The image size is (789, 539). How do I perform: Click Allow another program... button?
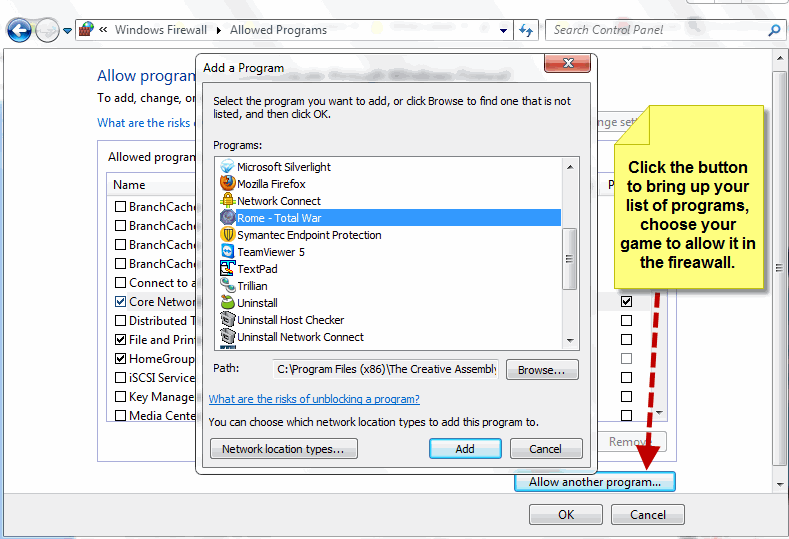[594, 482]
